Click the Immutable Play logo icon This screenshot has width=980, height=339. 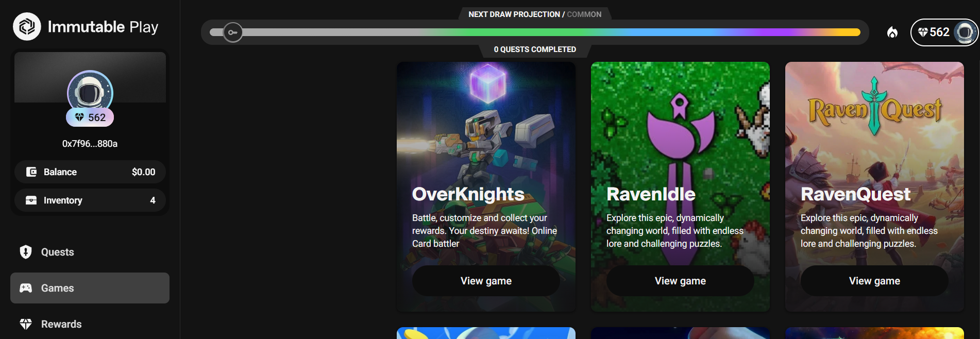click(x=27, y=26)
